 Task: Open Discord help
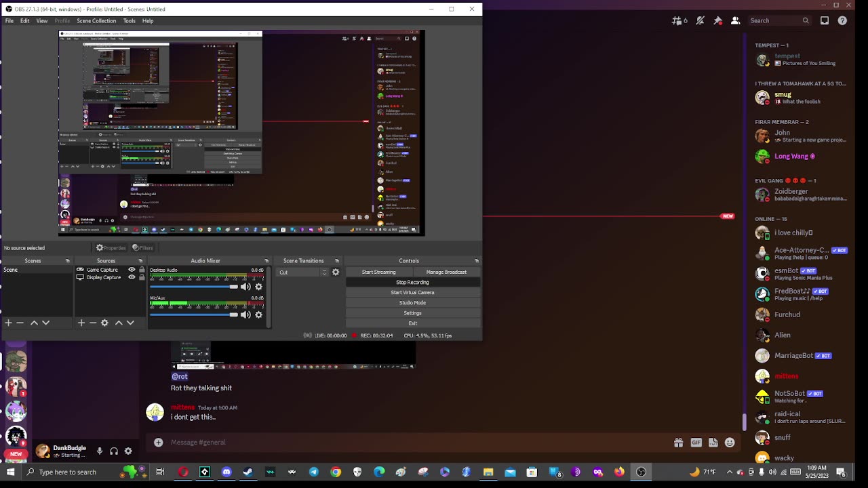point(842,20)
